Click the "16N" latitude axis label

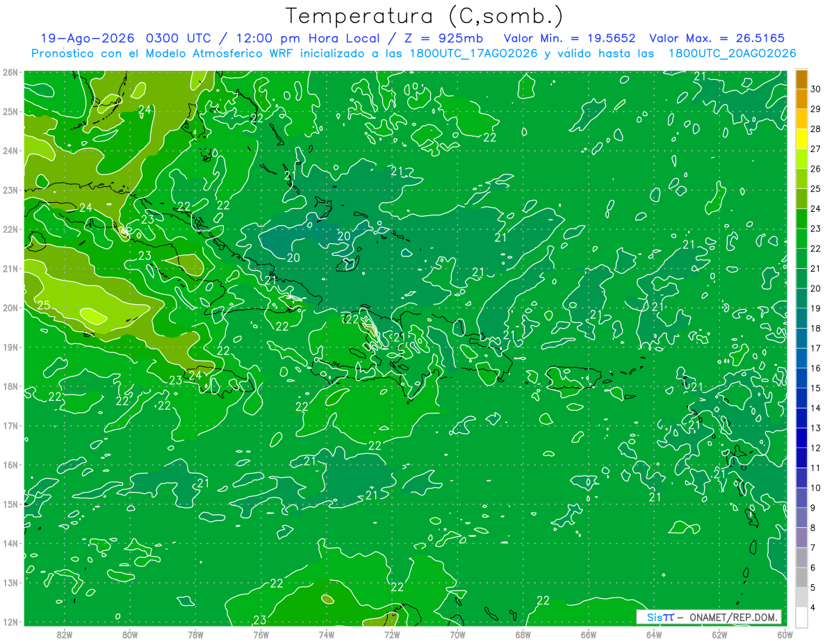click(10, 465)
